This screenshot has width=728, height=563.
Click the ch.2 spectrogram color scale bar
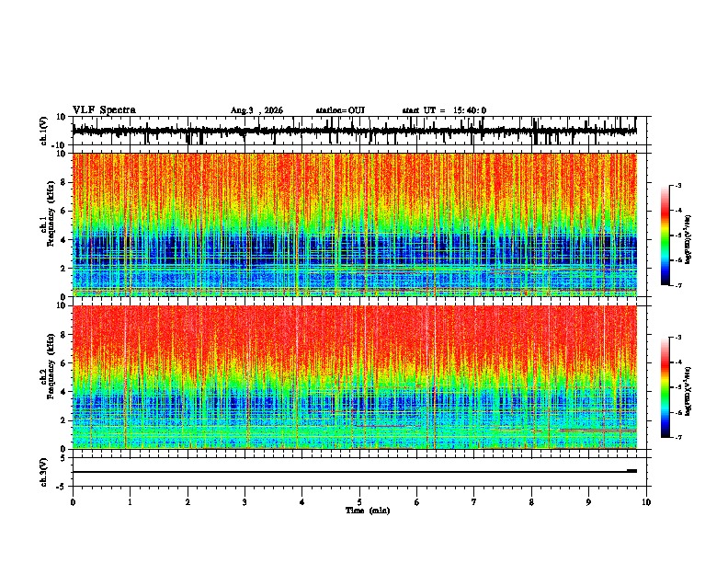665,387
